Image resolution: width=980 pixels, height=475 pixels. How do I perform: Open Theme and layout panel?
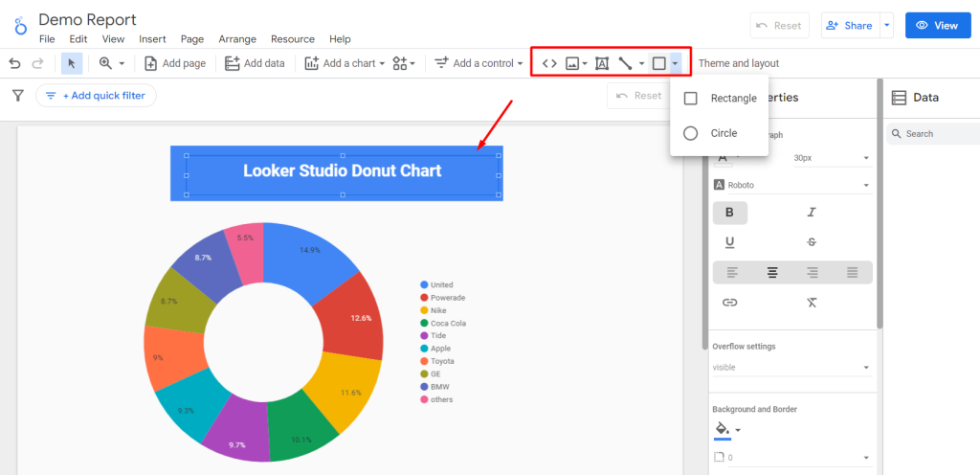point(739,63)
